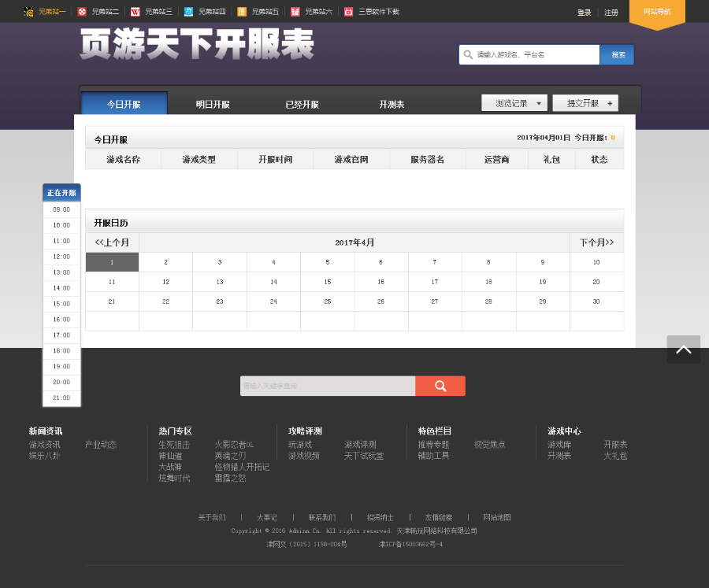Click the 页游天下开服表 site logo

197,44
